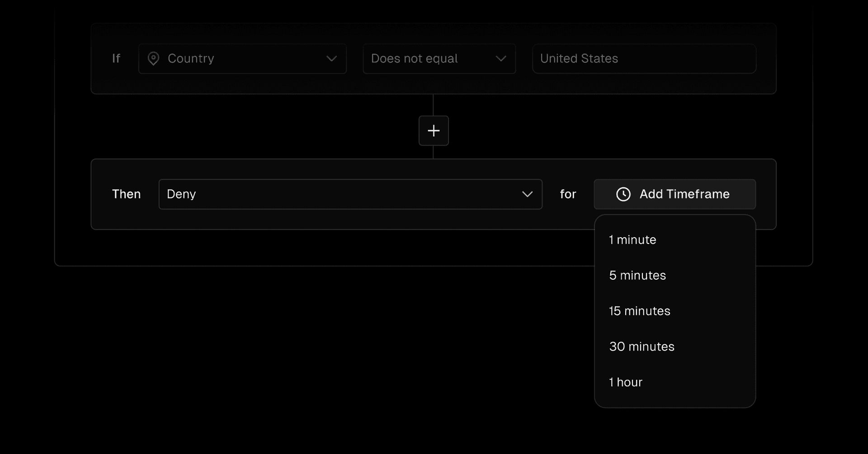Click the word for before Add Timeframe
Viewport: 868px width, 454px height.
(x=568, y=194)
